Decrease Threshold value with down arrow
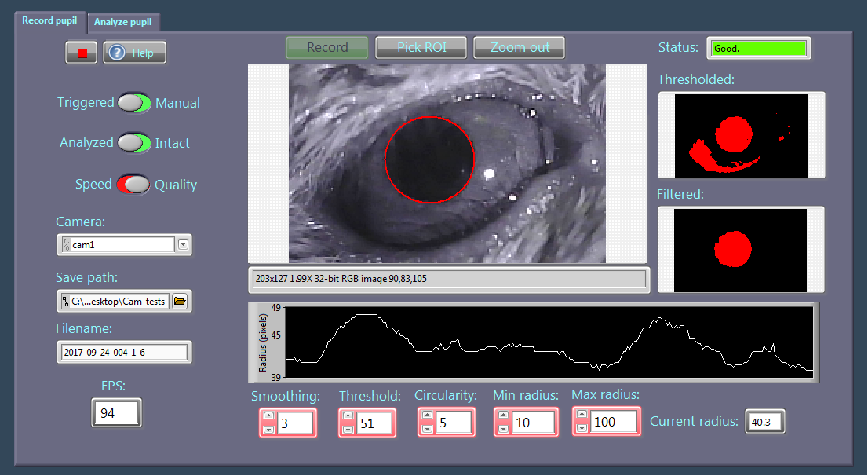The height and width of the screenshot is (476, 868). 348,429
